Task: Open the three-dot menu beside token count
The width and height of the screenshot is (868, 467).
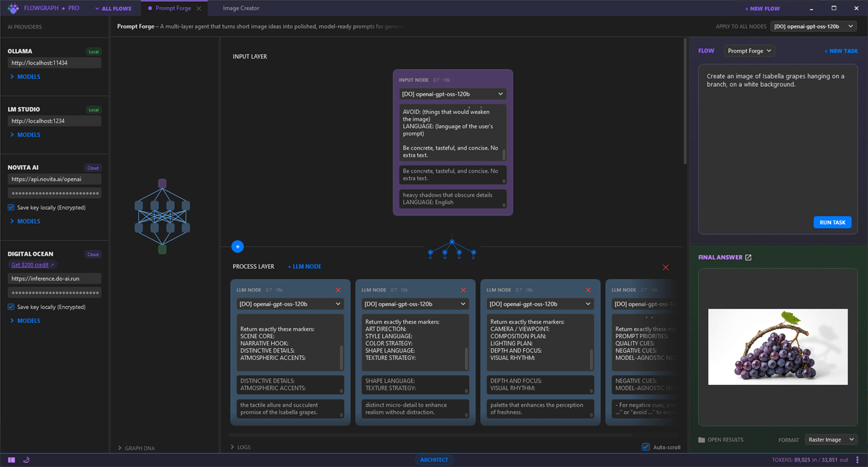Action: pyautogui.click(x=857, y=460)
